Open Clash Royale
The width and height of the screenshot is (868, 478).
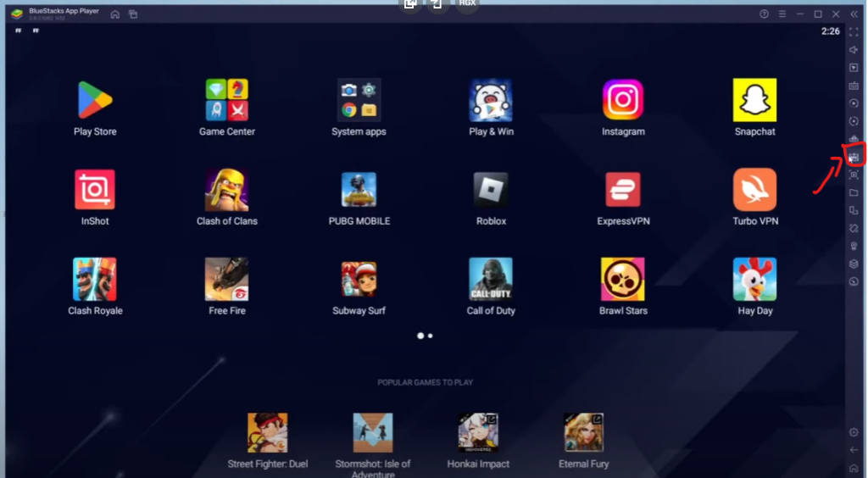tap(95, 280)
